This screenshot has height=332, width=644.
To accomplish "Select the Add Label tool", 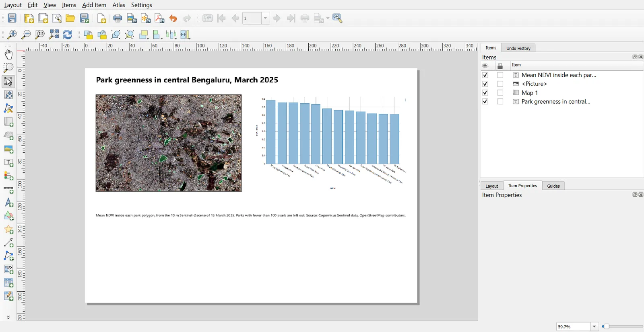I will [8, 162].
